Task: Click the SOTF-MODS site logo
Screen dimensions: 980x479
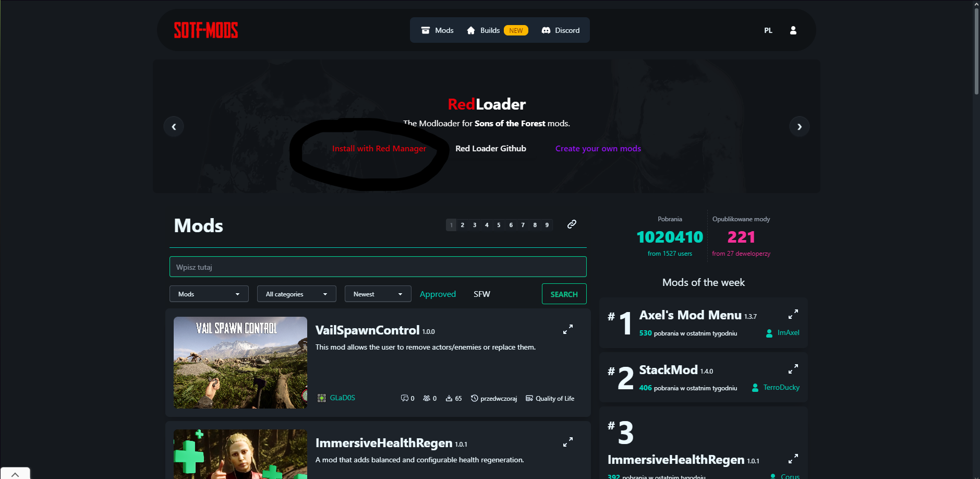Action: (206, 30)
